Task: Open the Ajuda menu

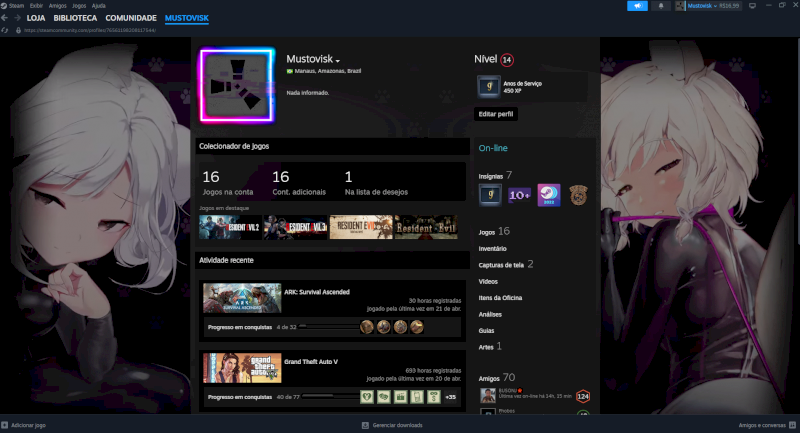Action: pyautogui.click(x=98, y=6)
